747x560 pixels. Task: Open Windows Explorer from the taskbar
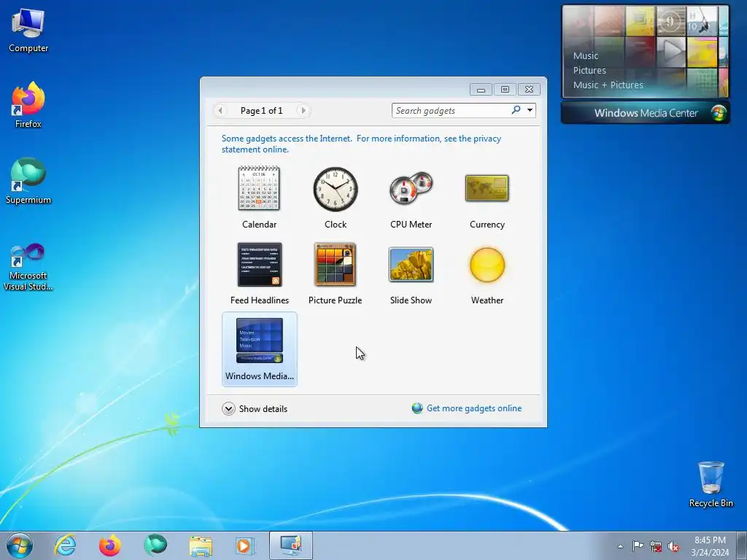click(x=201, y=545)
